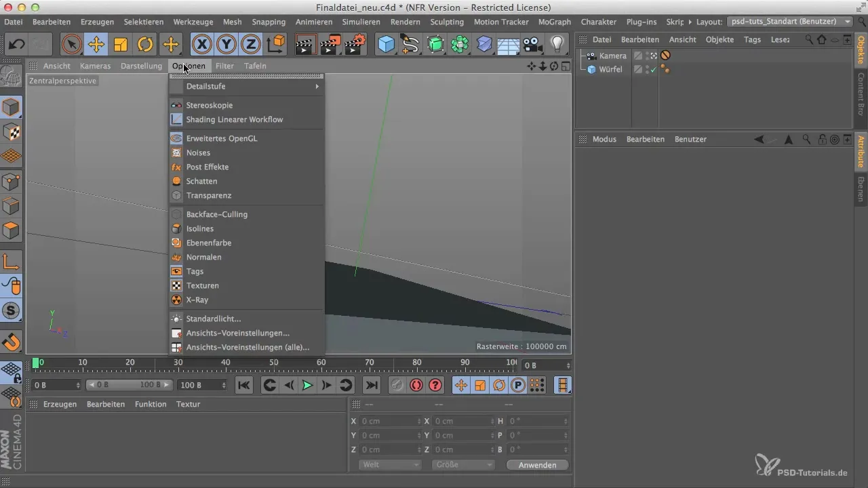Viewport: 868px width, 488px height.
Task: Add a floor environment object icon
Action: [x=509, y=45]
